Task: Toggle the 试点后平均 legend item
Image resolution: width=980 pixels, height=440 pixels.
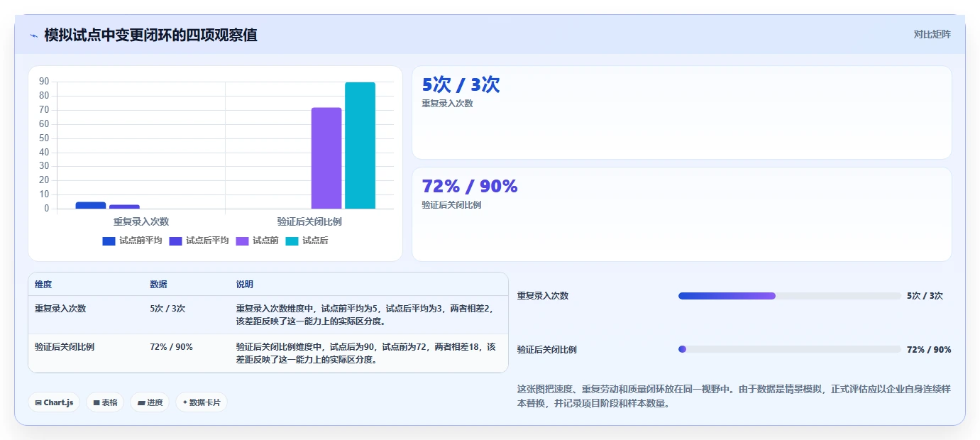Action: [x=199, y=241]
